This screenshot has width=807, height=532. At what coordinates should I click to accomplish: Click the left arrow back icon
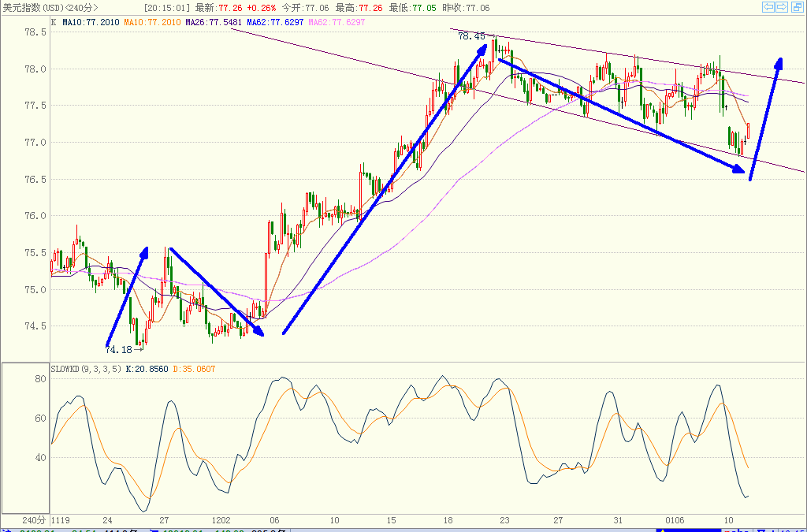[x=768, y=7]
